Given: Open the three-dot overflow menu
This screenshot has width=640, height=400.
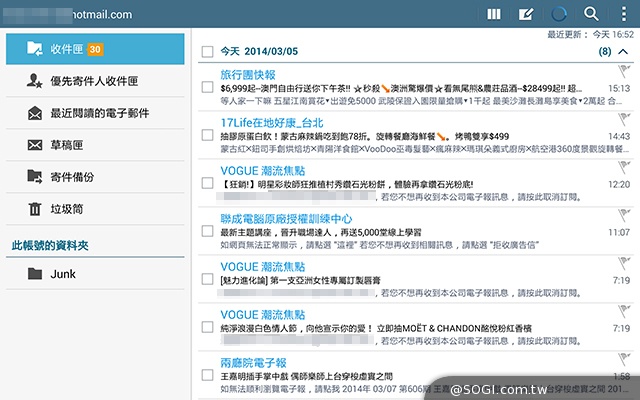Looking at the screenshot, I should click(622, 14).
